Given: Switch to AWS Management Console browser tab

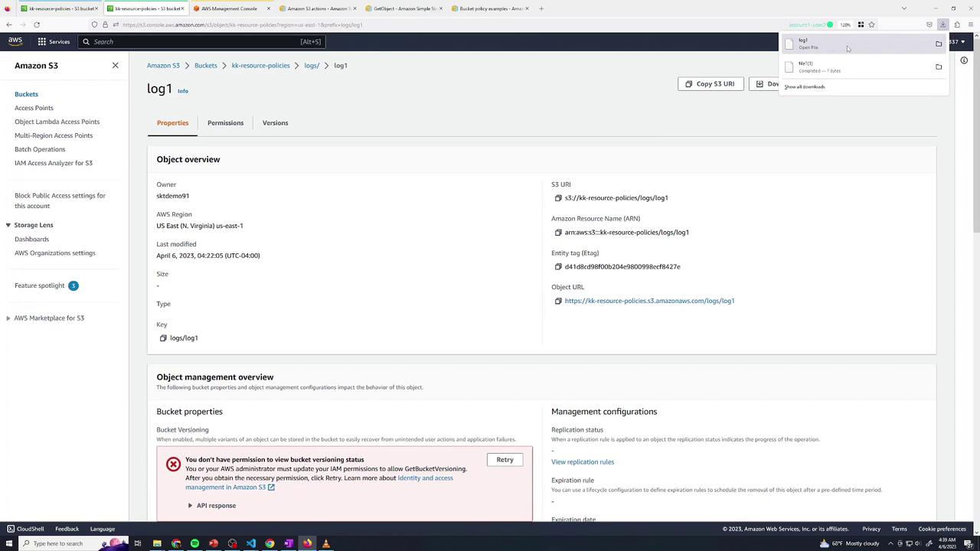Looking at the screenshot, I should [x=232, y=8].
